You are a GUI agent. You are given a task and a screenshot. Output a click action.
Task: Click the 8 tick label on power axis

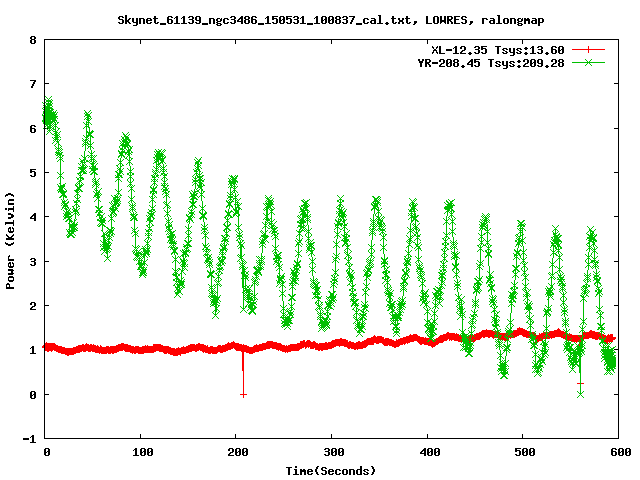(x=33, y=41)
